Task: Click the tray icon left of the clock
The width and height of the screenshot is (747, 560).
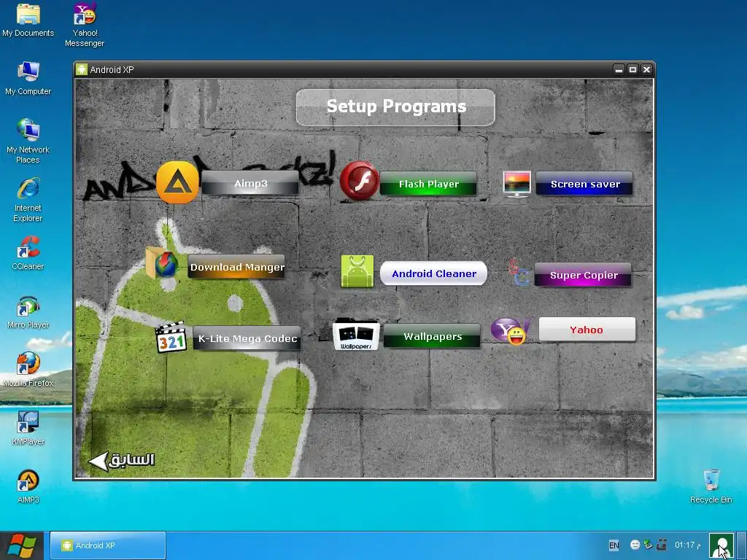Action: pyautogui.click(x=662, y=544)
